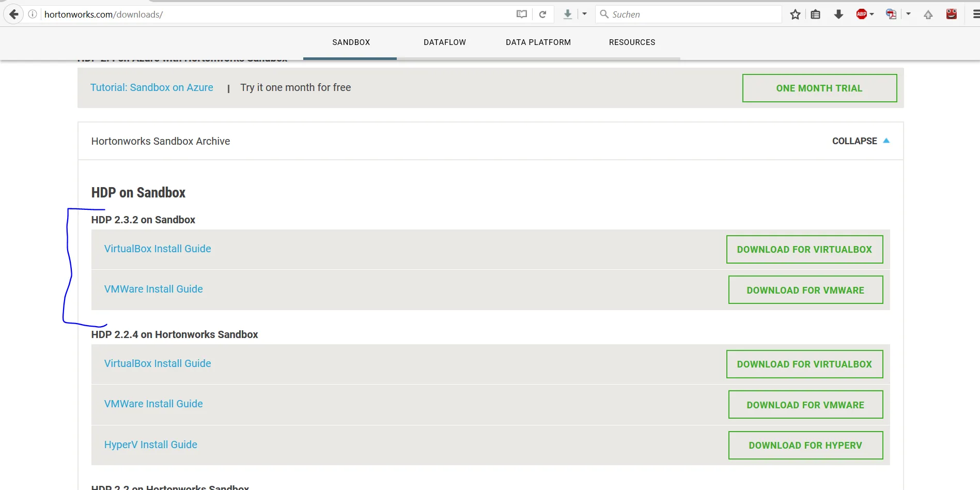980x490 pixels.
Task: Show site information for hortonworks.com
Action: pos(33,14)
